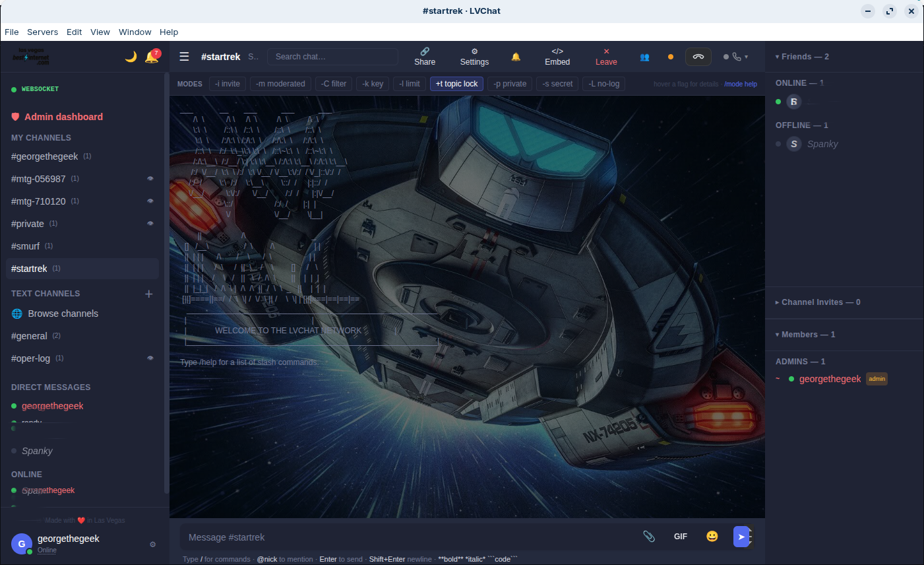Open channel Settings gear
Screen dimensions: 924x565
474,57
